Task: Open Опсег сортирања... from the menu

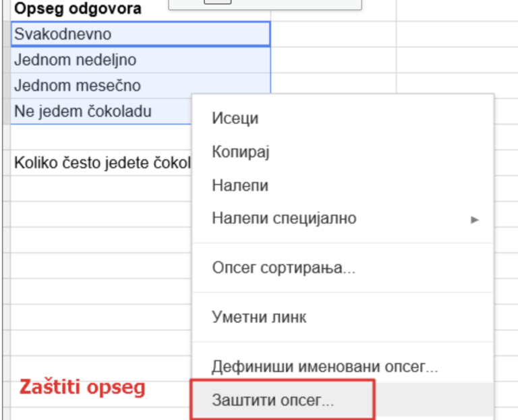Action: 284,268
